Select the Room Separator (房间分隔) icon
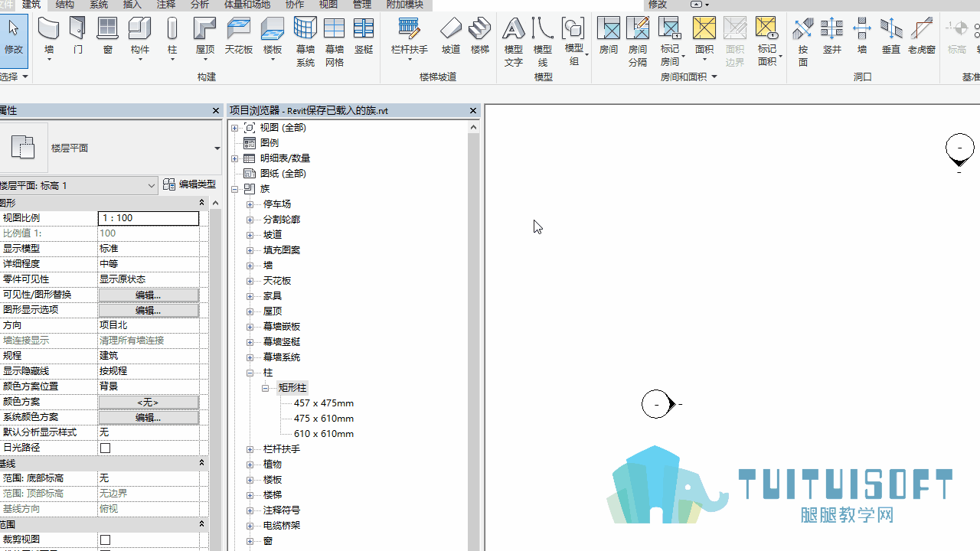 [x=638, y=28]
